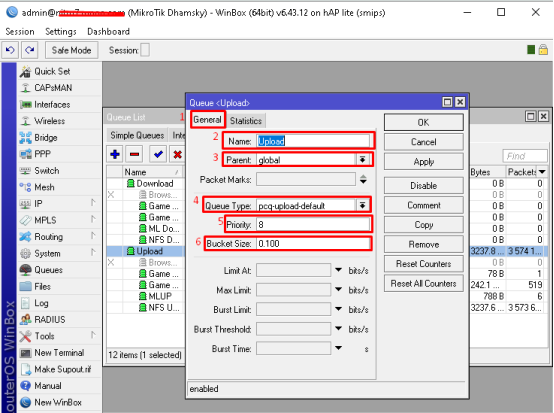This screenshot has width=554, height=413.
Task: Click the Remove button
Action: pos(424,244)
